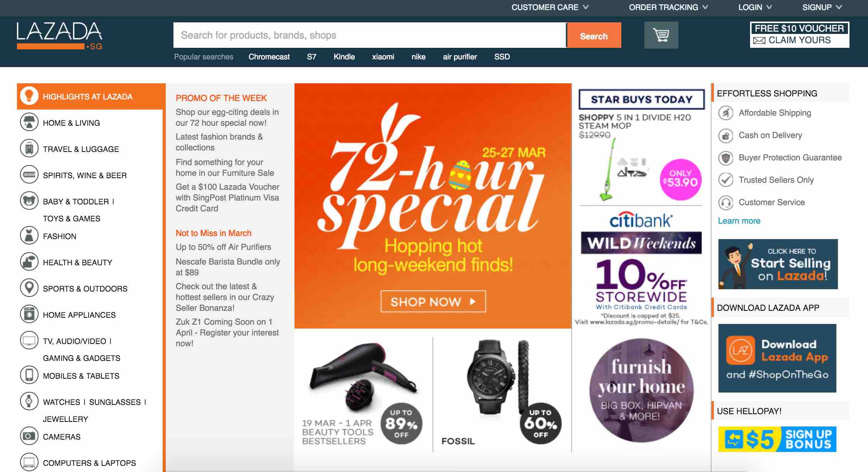This screenshot has width=868, height=472.
Task: Expand the Login dropdown menu
Action: point(755,7)
